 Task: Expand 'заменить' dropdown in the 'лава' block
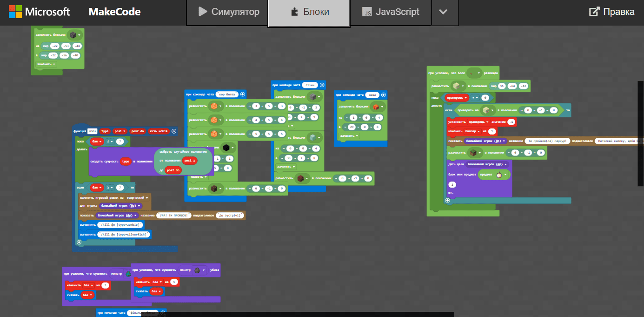[x=350, y=135]
